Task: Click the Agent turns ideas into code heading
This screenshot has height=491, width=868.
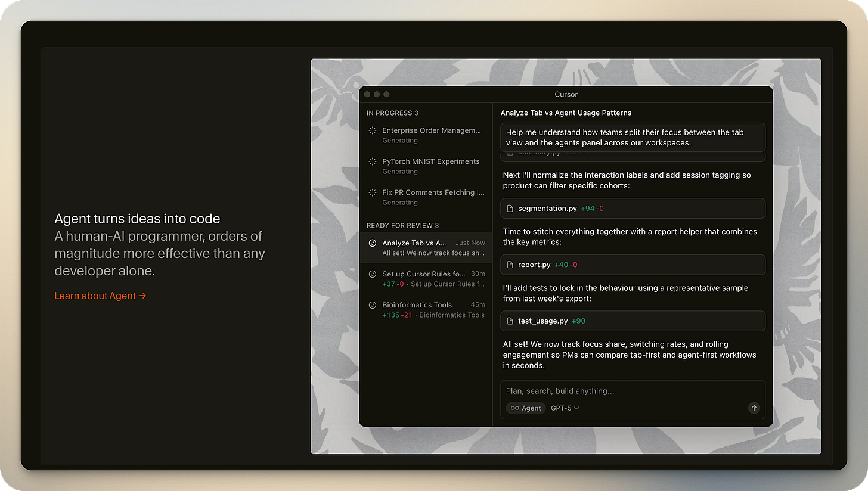Action: click(137, 219)
